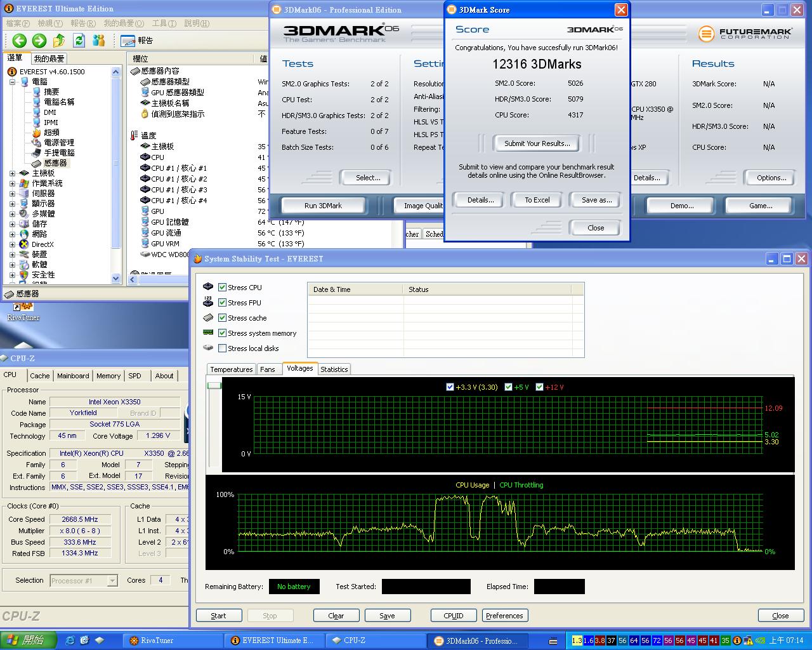Click the 溫度 thermometer icon
The image size is (812, 650).
134,135
